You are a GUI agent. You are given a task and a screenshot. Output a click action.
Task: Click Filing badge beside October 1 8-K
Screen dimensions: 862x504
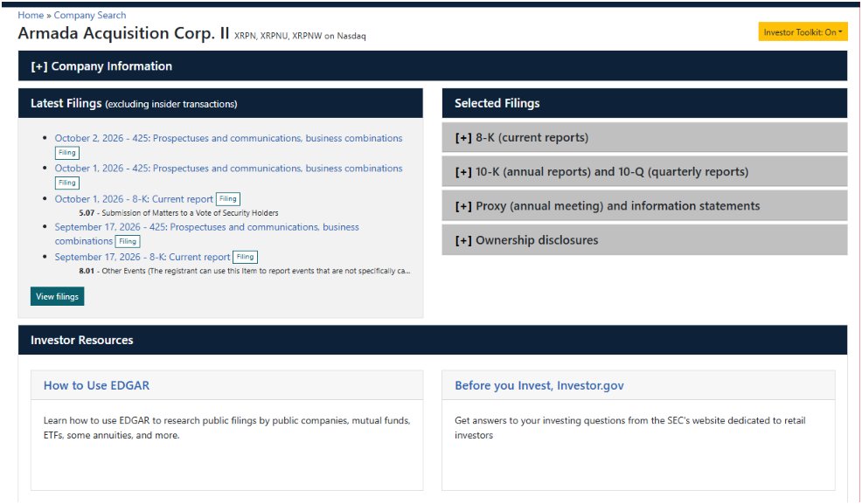pyautogui.click(x=228, y=199)
